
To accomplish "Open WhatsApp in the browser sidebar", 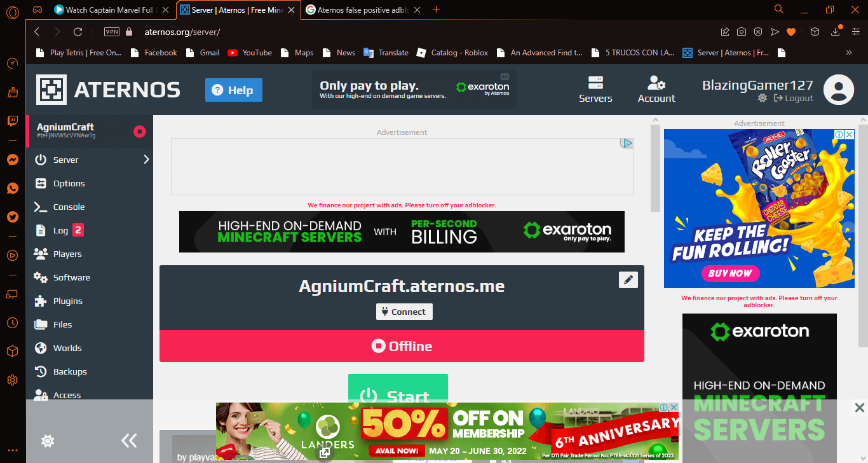I will tap(12, 188).
